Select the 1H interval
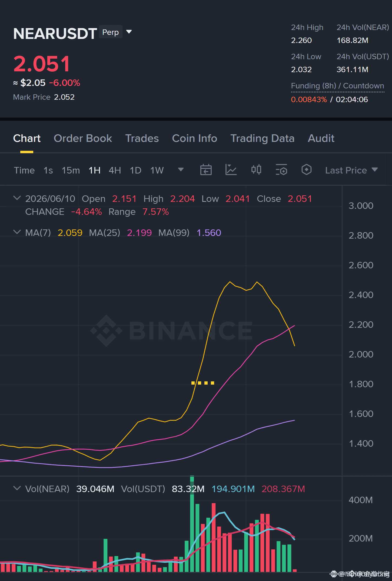This screenshot has height=581, width=392. (95, 170)
